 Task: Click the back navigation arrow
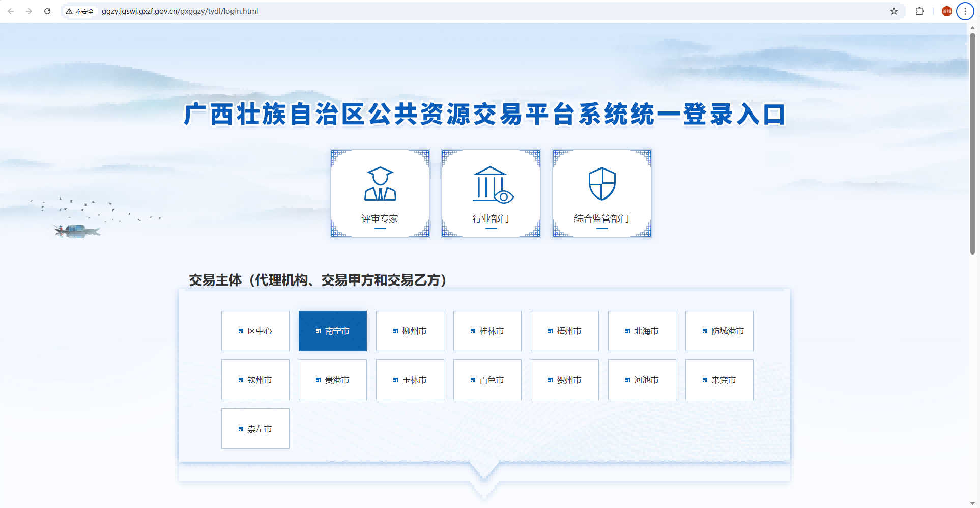(11, 11)
